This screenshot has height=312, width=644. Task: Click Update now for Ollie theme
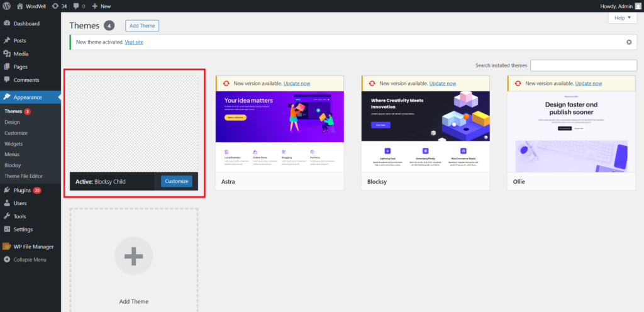click(588, 83)
